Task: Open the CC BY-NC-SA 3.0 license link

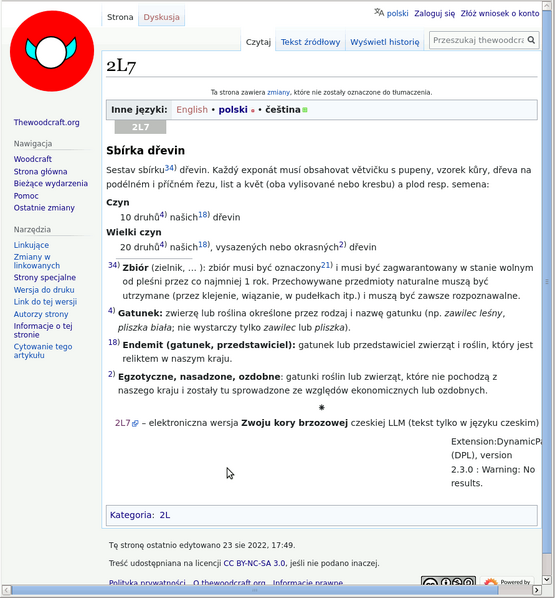Action: click(254, 563)
